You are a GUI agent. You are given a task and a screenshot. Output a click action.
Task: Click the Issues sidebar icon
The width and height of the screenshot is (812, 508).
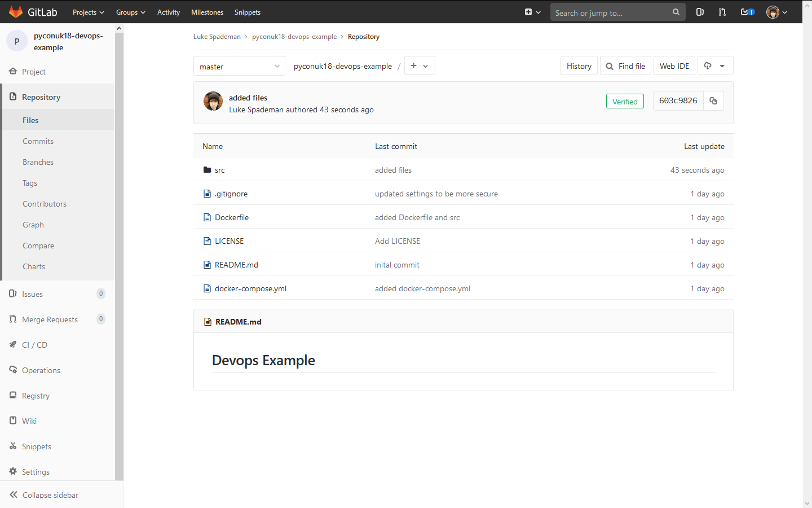point(13,294)
